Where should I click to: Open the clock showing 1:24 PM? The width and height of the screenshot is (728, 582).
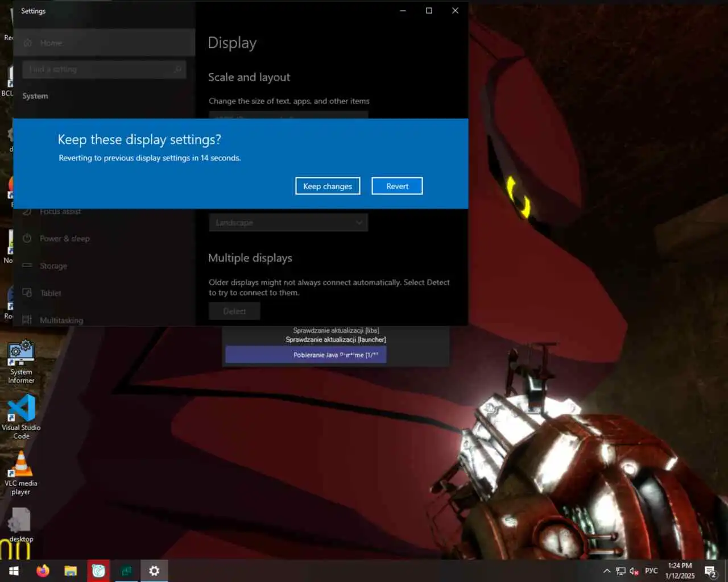coord(680,571)
